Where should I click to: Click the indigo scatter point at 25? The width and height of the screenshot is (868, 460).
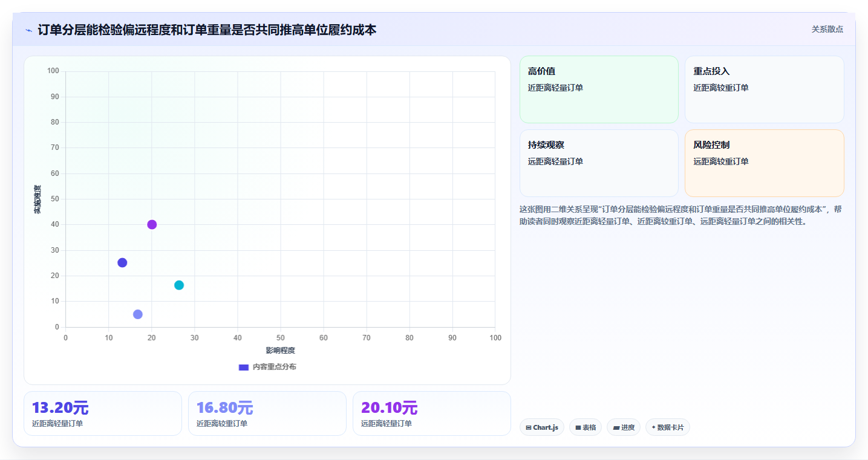click(122, 263)
